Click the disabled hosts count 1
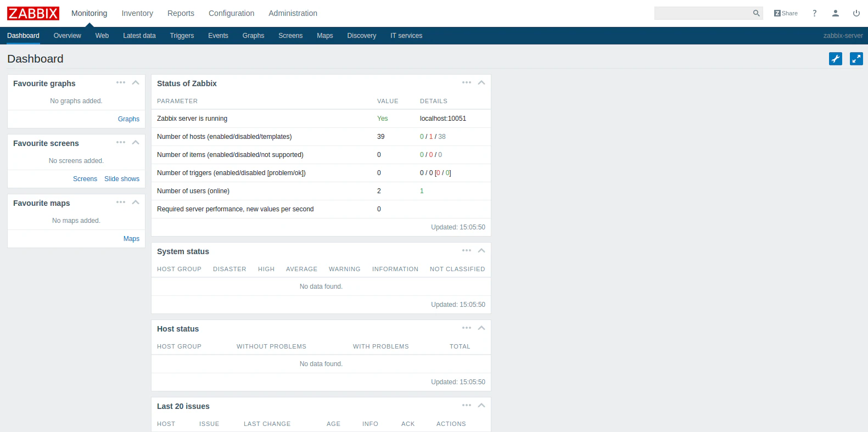Screen dimensions: 868x432 (x=431, y=137)
